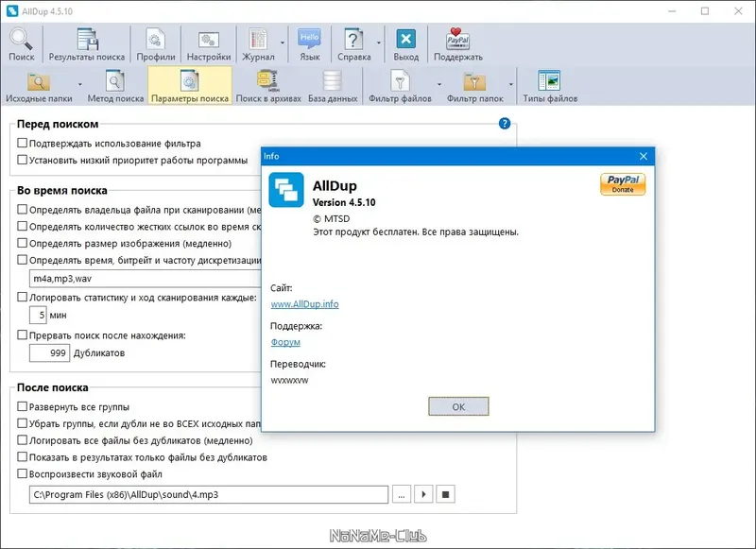Check Воспроизвести звуковой файл
The height and width of the screenshot is (549, 756).
(22, 473)
